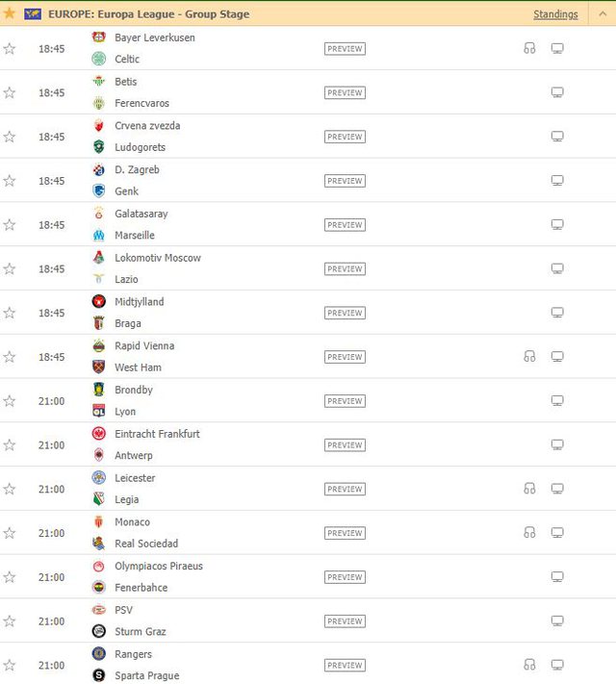Star the Crvena zvezda vs Ludogorets match
This screenshot has height=684, width=616.
[10, 137]
